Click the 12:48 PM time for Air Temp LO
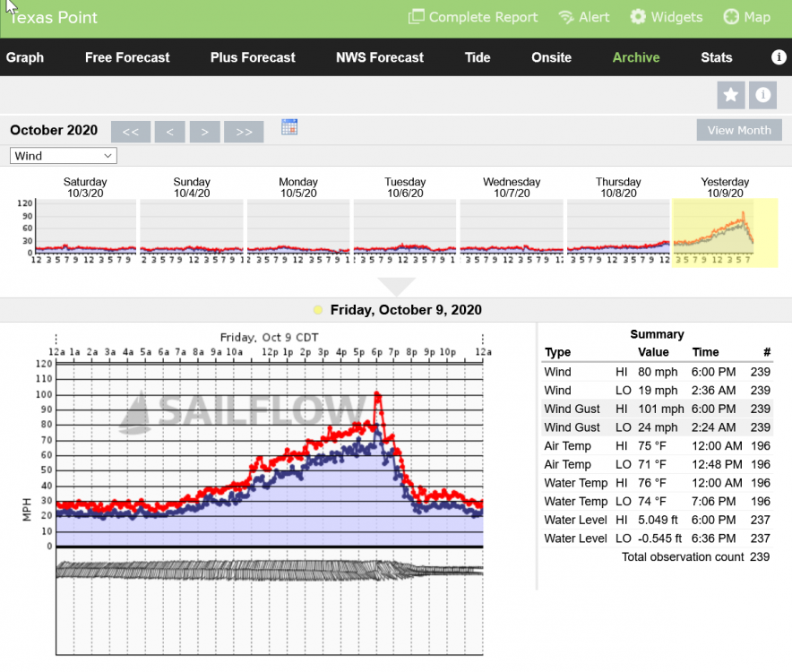The height and width of the screenshot is (672, 792). [x=716, y=464]
